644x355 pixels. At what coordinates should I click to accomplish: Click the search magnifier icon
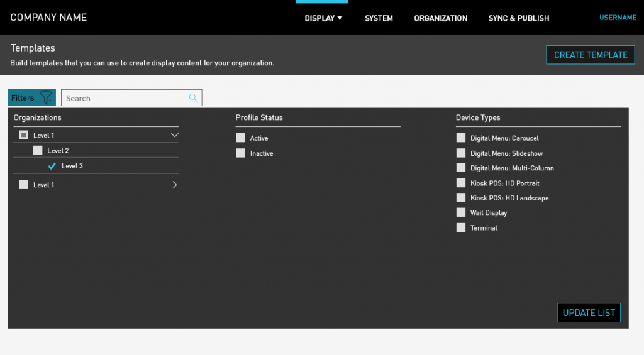pyautogui.click(x=194, y=98)
